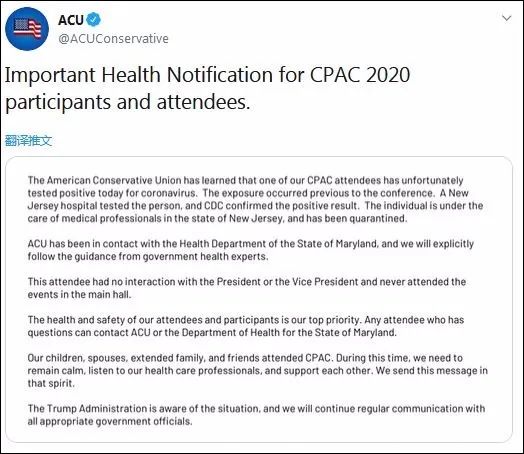Screen dimensions: 524x454
Task: Click the 'Important Health Notification' headline line
Action: pos(207,74)
